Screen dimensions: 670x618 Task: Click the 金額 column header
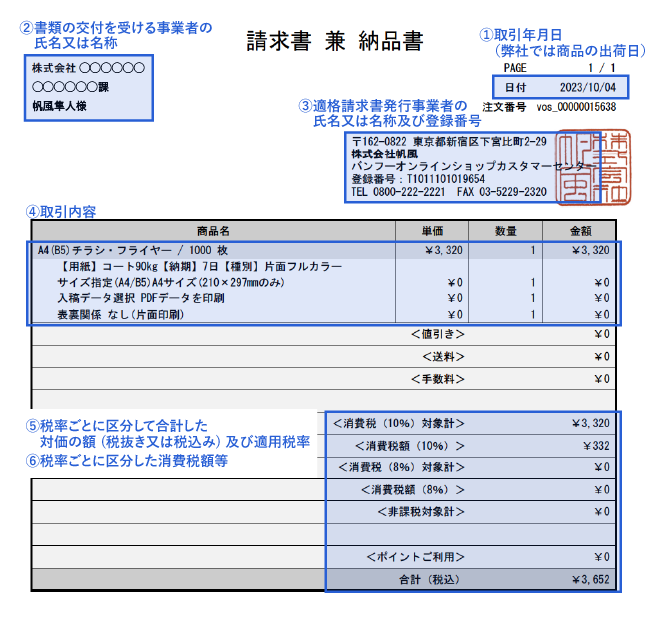pyautogui.click(x=580, y=231)
